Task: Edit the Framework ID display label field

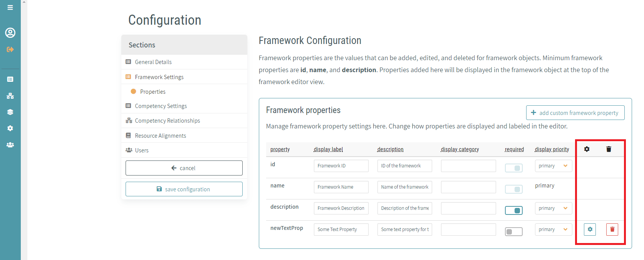Action: coord(341,166)
